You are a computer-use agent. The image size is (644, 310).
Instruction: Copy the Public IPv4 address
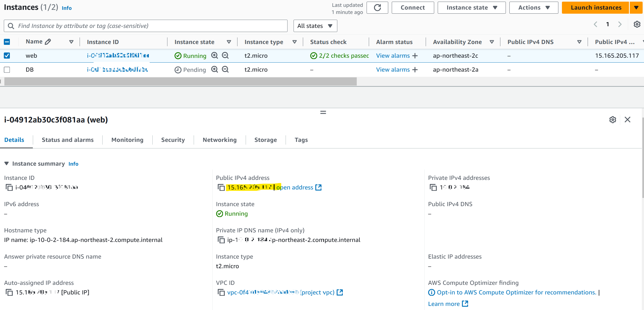point(221,188)
